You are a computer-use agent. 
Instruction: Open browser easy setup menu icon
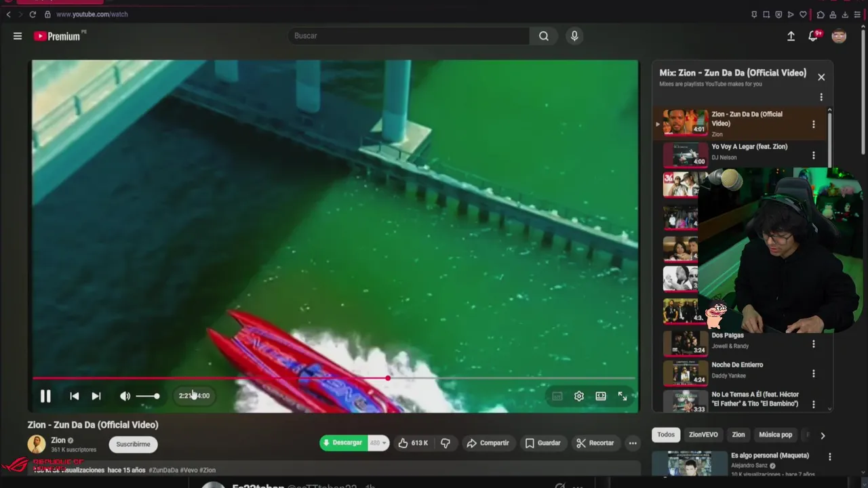(x=857, y=14)
